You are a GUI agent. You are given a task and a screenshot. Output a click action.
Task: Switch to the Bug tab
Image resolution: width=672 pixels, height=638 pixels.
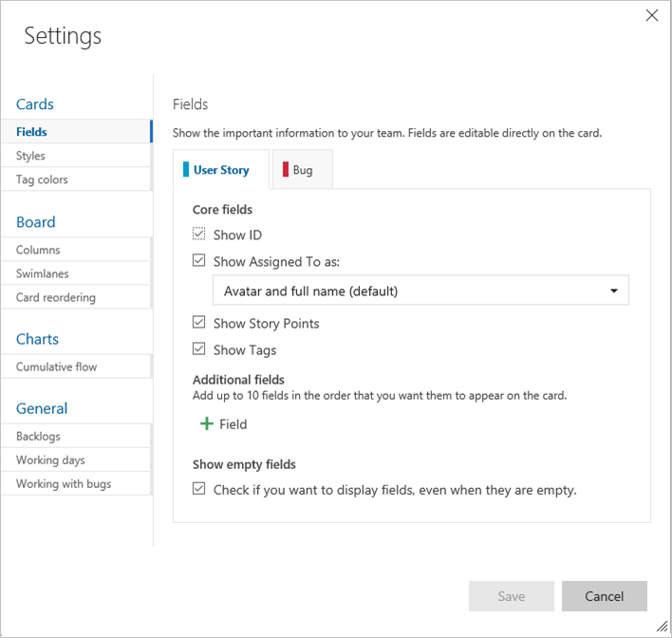(302, 169)
